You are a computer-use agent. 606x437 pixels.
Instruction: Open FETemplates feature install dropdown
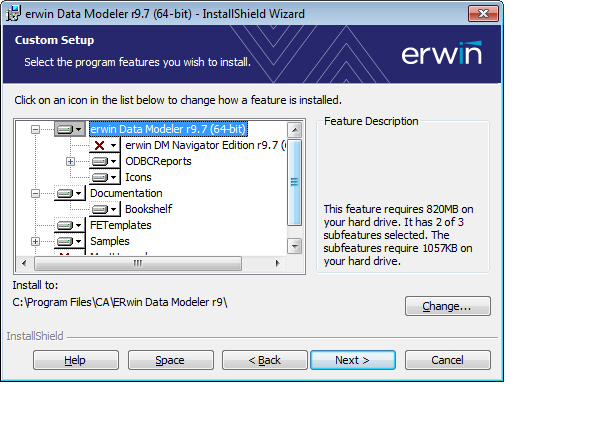[70, 225]
